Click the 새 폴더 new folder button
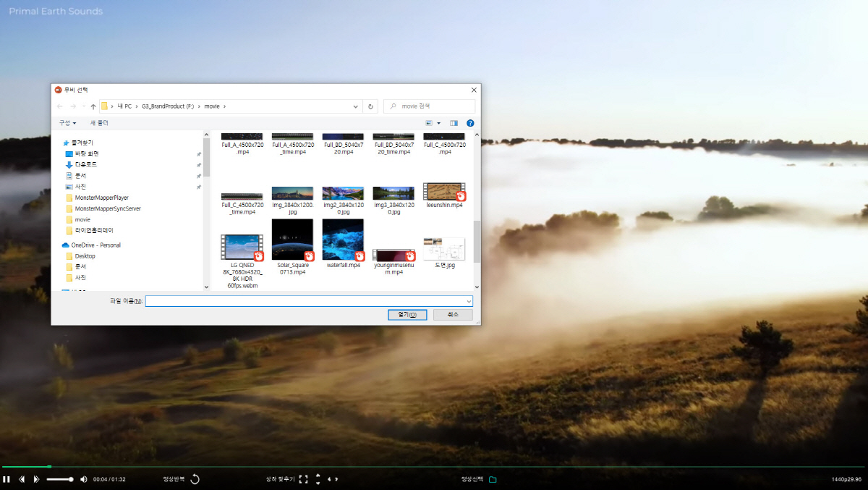Image resolution: width=868 pixels, height=490 pixels. (x=98, y=123)
